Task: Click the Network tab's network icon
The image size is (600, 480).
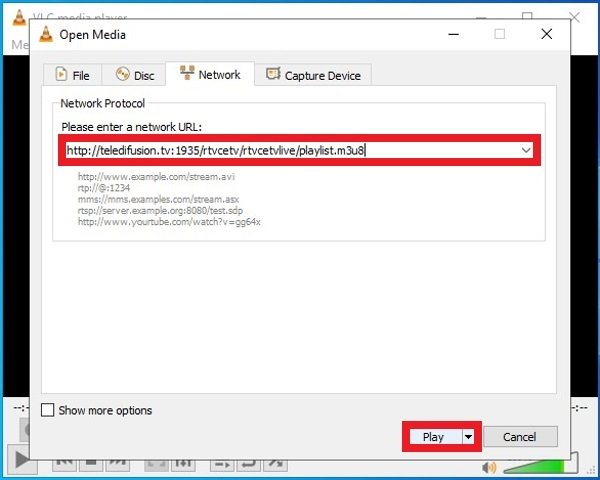Action: click(x=187, y=72)
